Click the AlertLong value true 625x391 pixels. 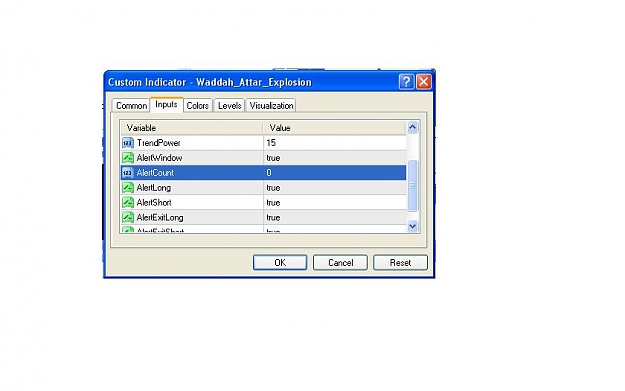point(273,188)
